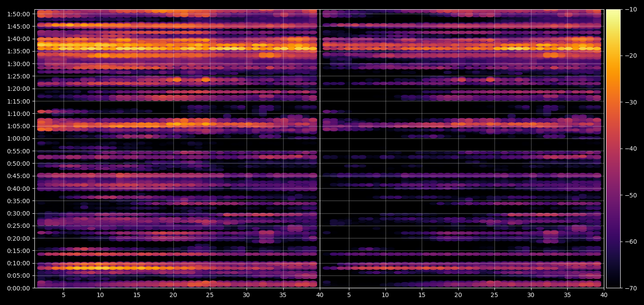Click the 1:15:00 y-axis time label
Viewport: 644px width, 305px height.
click(x=19, y=101)
